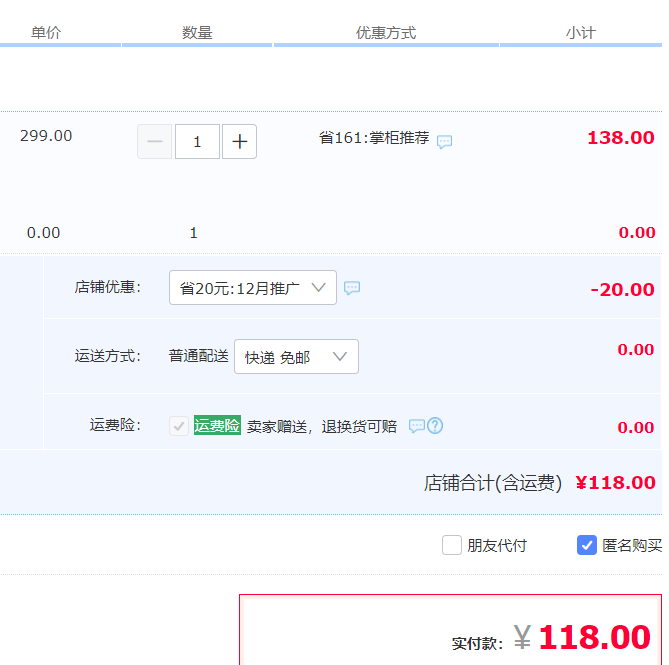Uncheck the 匿名购买 checkbox

click(x=587, y=545)
